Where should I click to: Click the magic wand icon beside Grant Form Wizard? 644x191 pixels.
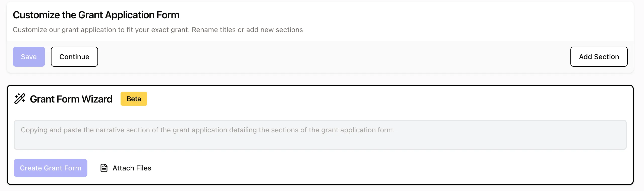(x=20, y=99)
